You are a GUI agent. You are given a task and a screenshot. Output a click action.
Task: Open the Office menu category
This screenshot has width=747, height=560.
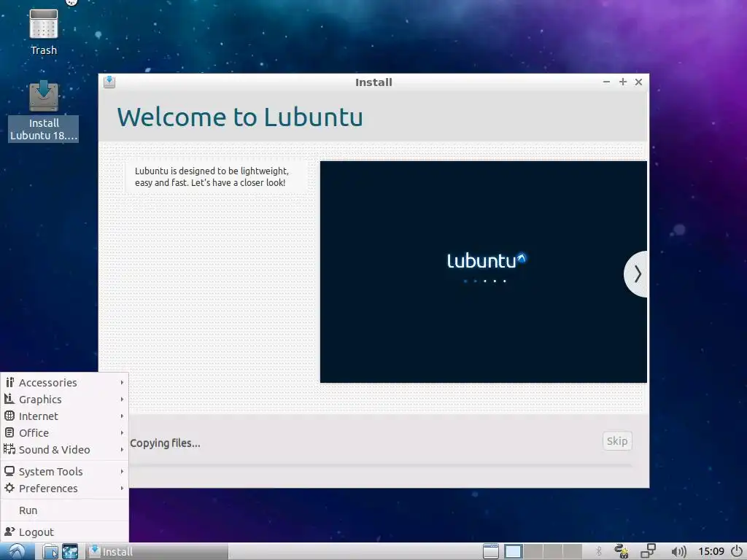(65, 433)
